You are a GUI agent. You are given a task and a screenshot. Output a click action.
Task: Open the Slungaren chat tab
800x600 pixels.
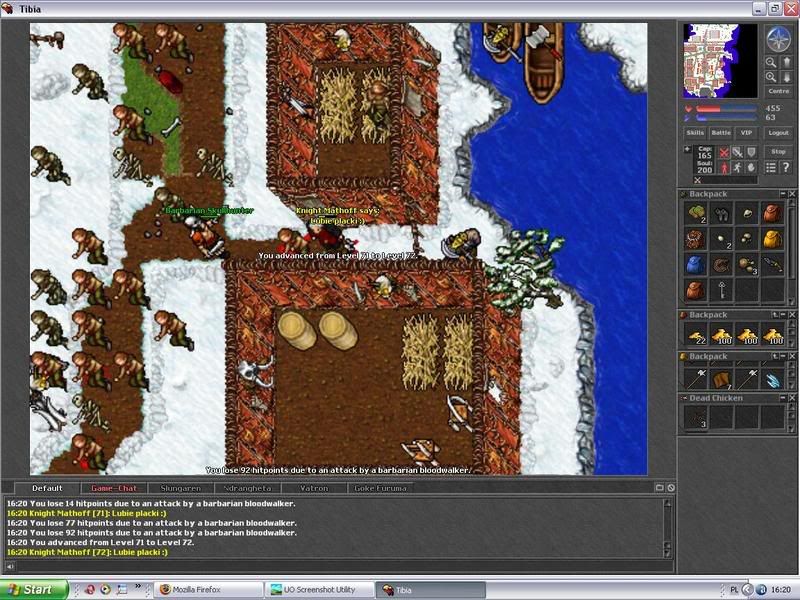181,488
